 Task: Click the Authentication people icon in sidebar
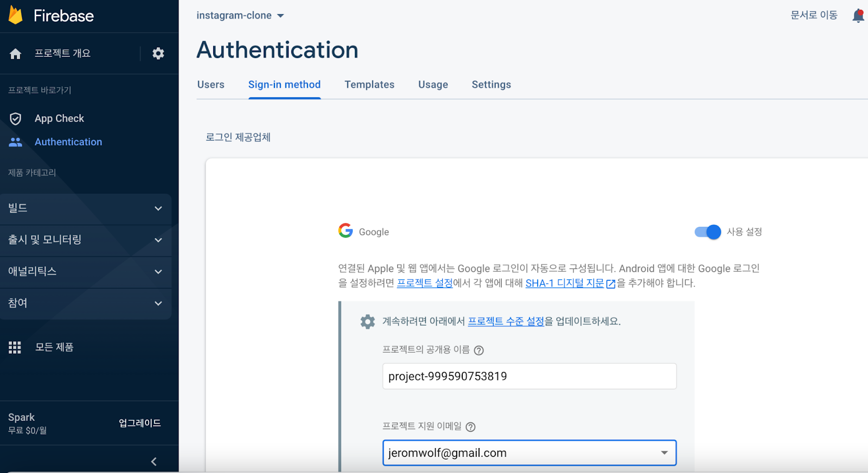(x=16, y=142)
